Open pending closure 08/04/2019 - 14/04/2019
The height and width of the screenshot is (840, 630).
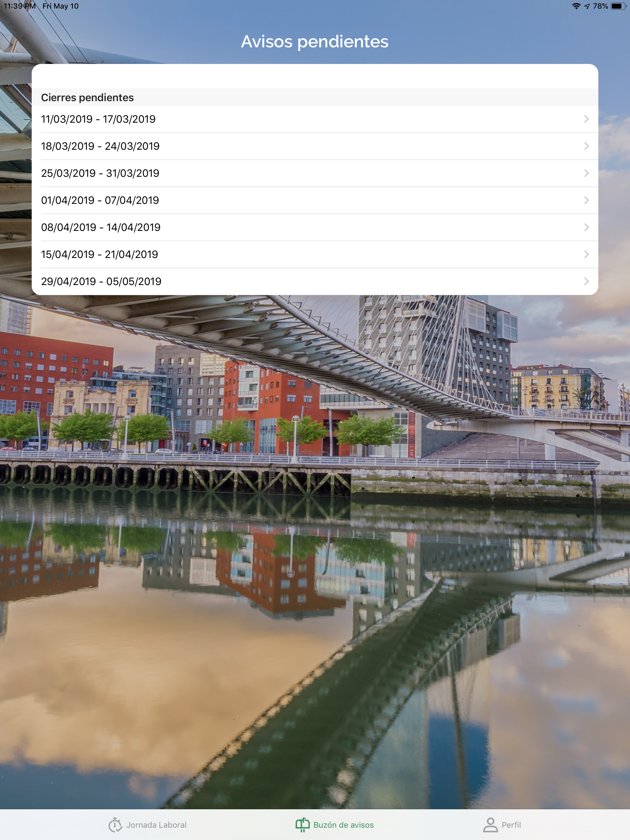(x=101, y=228)
